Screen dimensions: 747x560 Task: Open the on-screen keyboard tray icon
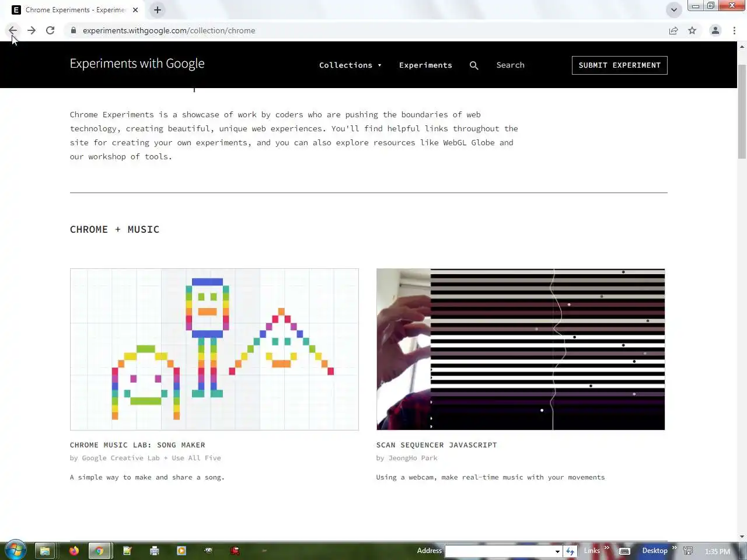pyautogui.click(x=624, y=551)
